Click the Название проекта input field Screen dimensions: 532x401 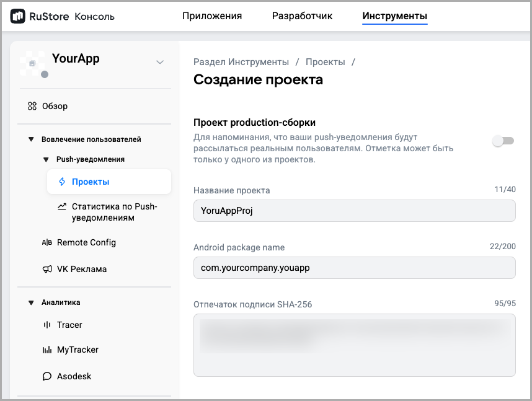pos(354,211)
